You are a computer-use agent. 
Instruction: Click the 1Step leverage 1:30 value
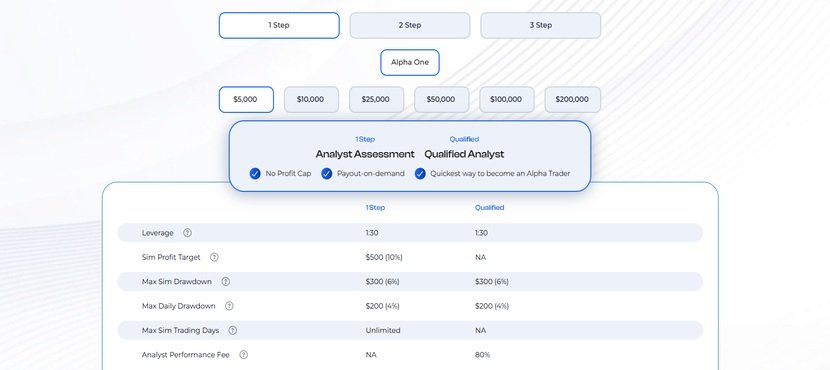(372, 233)
